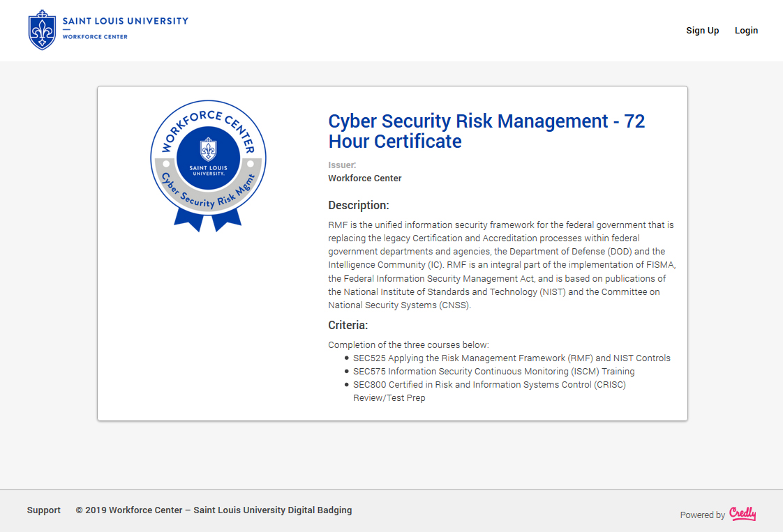Click 'Completion of the three courses below' text
The width and height of the screenshot is (783, 532).
[408, 345]
